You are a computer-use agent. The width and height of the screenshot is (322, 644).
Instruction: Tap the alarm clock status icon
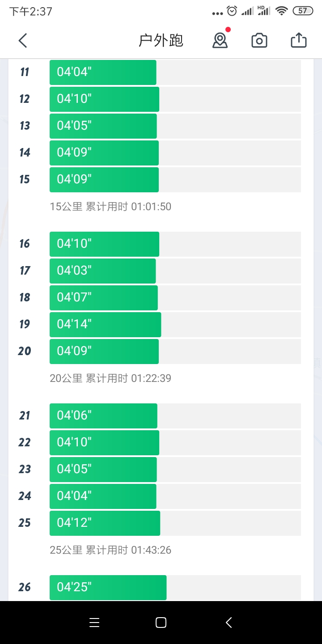[232, 11]
